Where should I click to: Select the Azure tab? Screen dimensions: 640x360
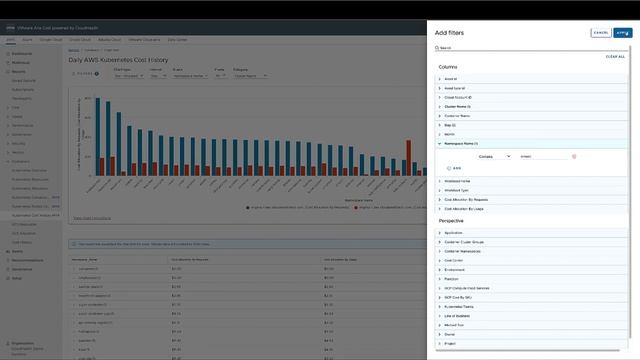[27, 40]
